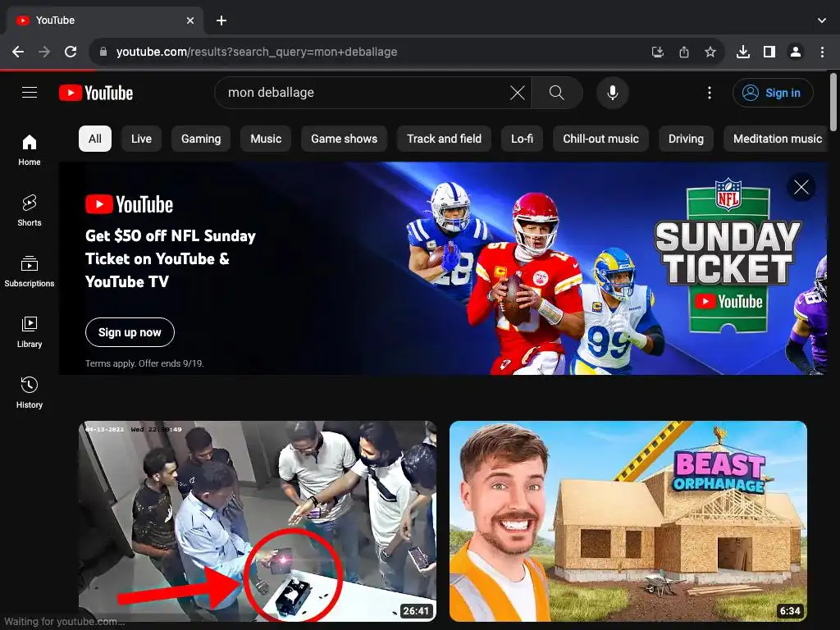Click the Sign in button
This screenshot has height=630, width=840.
pos(773,93)
